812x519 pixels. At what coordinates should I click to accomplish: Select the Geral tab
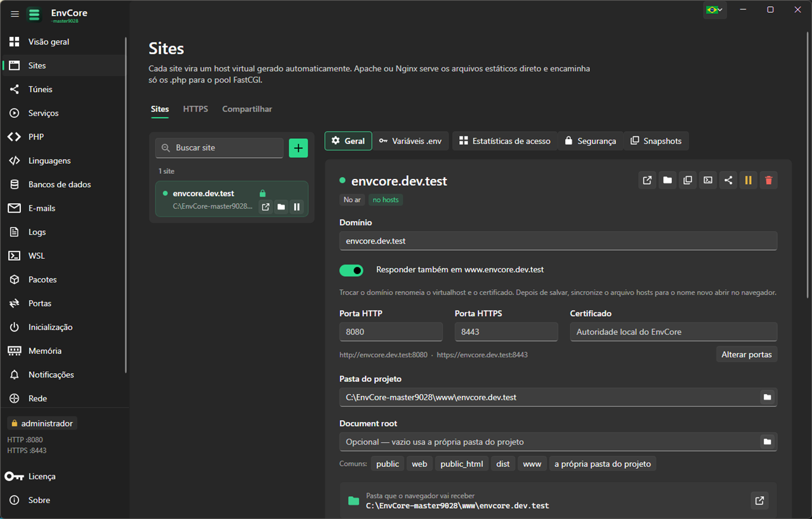348,141
